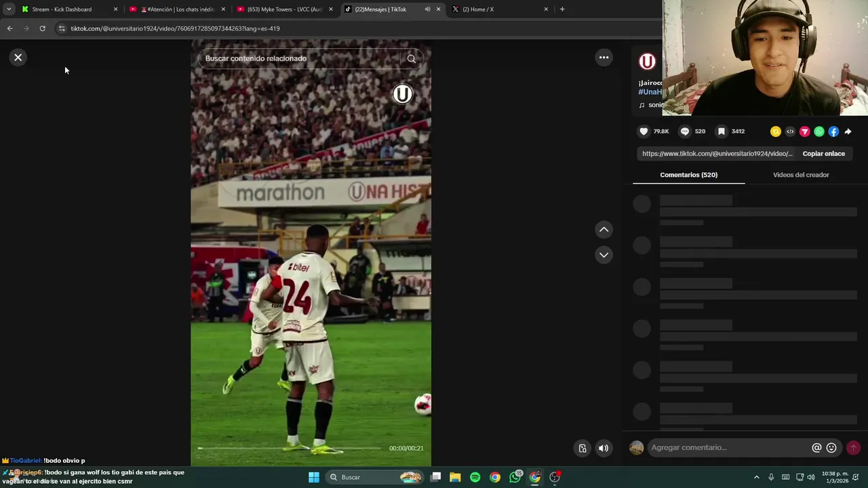Share video to Facebook
This screenshot has height=488, width=868.
pyautogui.click(x=833, y=131)
